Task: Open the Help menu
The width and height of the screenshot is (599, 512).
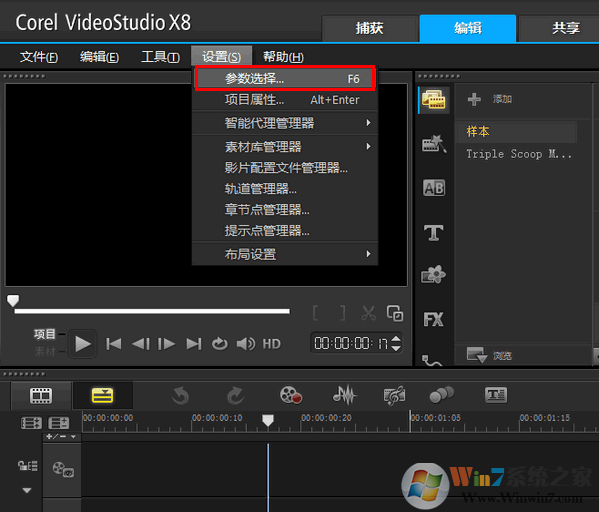Action: 283,57
